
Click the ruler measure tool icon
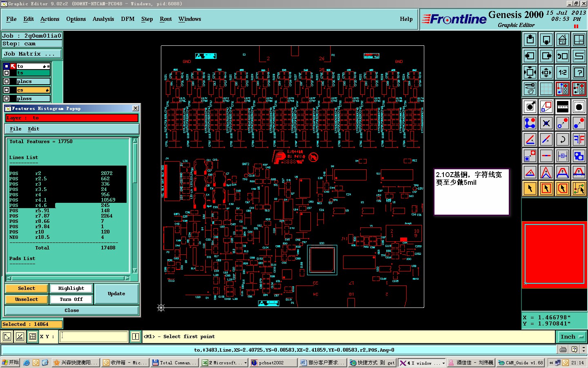click(x=562, y=107)
